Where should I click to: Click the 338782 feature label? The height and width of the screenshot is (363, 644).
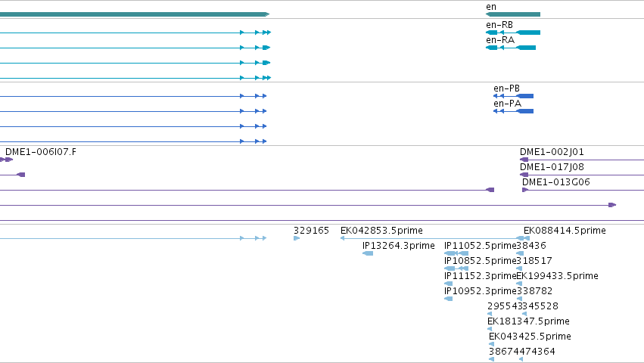click(x=535, y=292)
